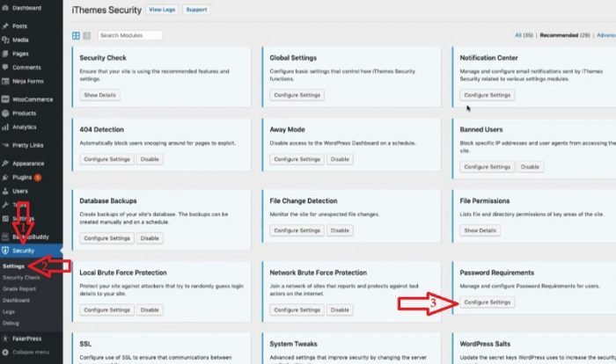This screenshot has width=616, height=364.
Task: Click the Plugins update count badge
Action: (38, 178)
